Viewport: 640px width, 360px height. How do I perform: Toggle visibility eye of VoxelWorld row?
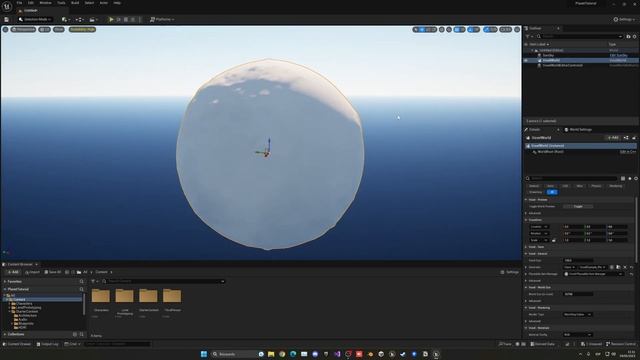(526, 60)
